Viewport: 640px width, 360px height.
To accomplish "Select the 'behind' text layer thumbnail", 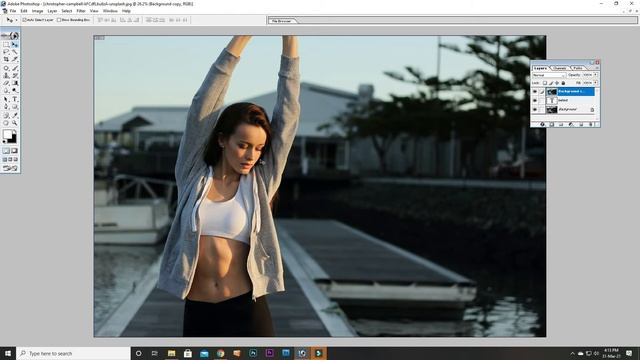I will tap(552, 100).
